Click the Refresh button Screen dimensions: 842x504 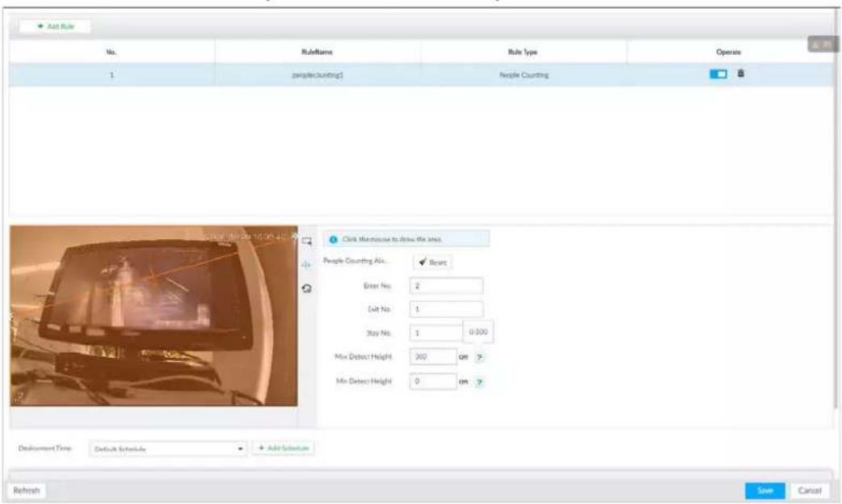click(27, 490)
